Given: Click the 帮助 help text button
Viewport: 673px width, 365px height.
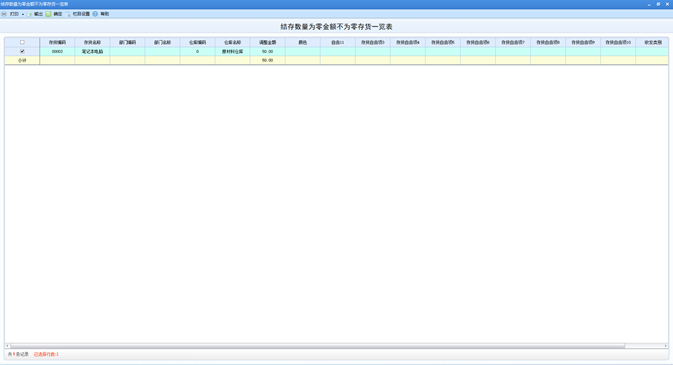Looking at the screenshot, I should tap(105, 14).
